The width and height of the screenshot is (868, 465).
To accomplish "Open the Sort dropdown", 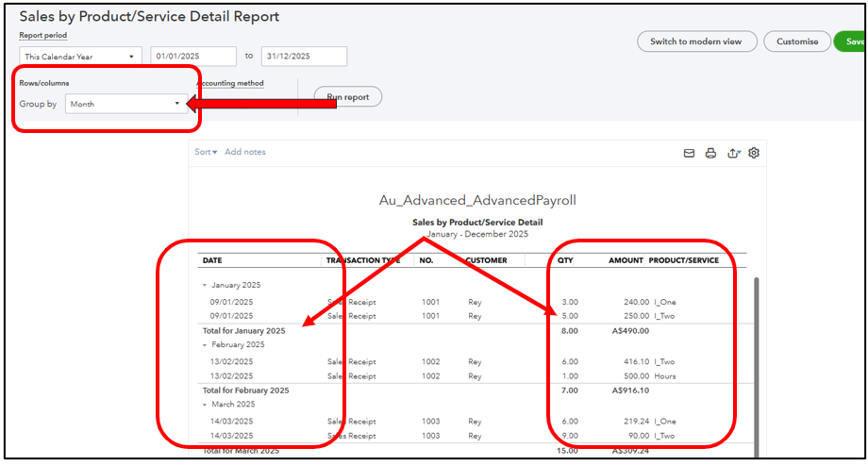I will [x=206, y=152].
